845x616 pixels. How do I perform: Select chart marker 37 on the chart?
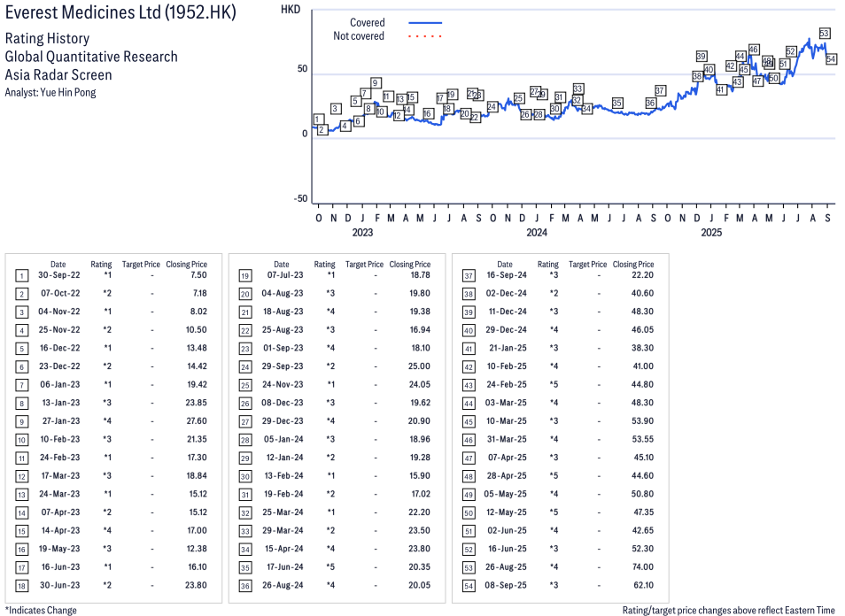pyautogui.click(x=660, y=90)
